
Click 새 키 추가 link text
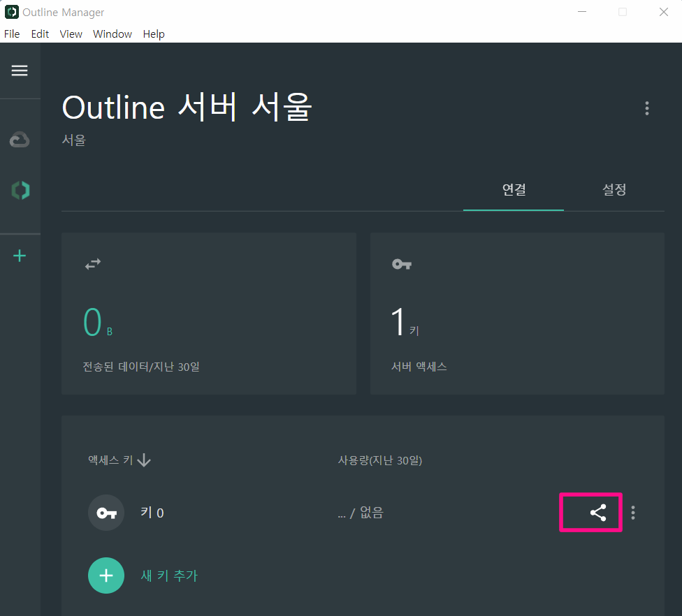click(x=169, y=575)
